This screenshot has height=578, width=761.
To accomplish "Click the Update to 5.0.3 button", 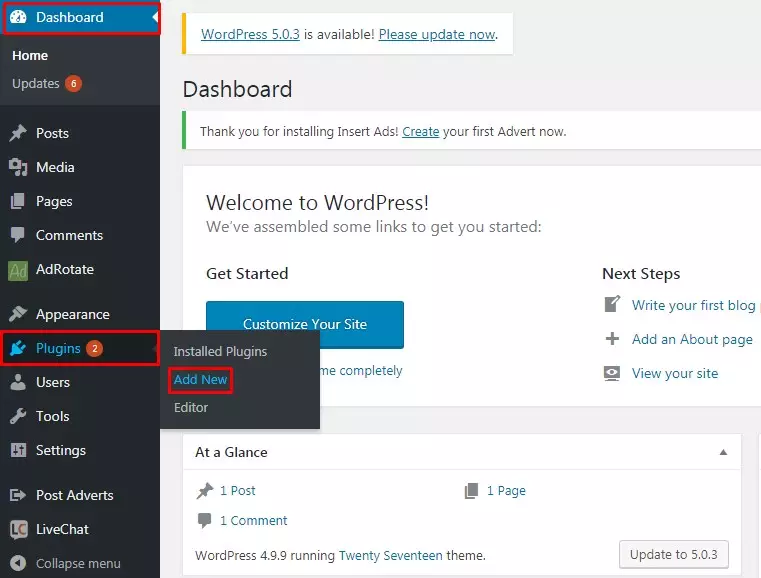I will [x=673, y=554].
